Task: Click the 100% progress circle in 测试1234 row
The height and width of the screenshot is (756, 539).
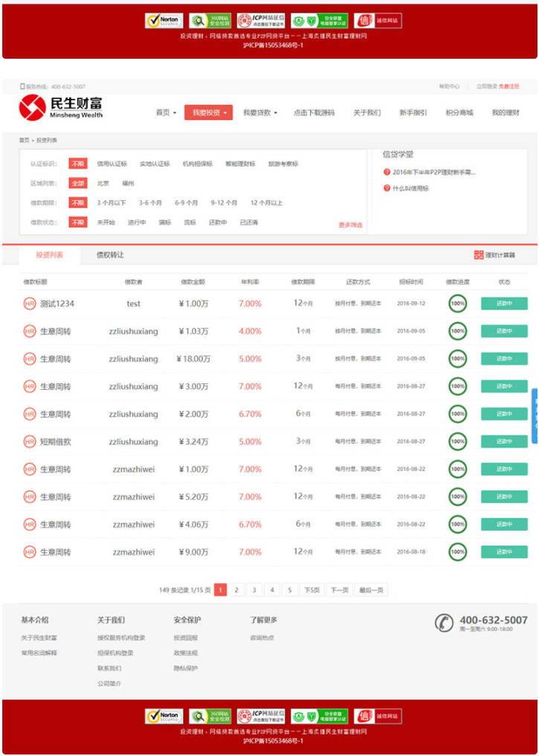Action: click(458, 304)
